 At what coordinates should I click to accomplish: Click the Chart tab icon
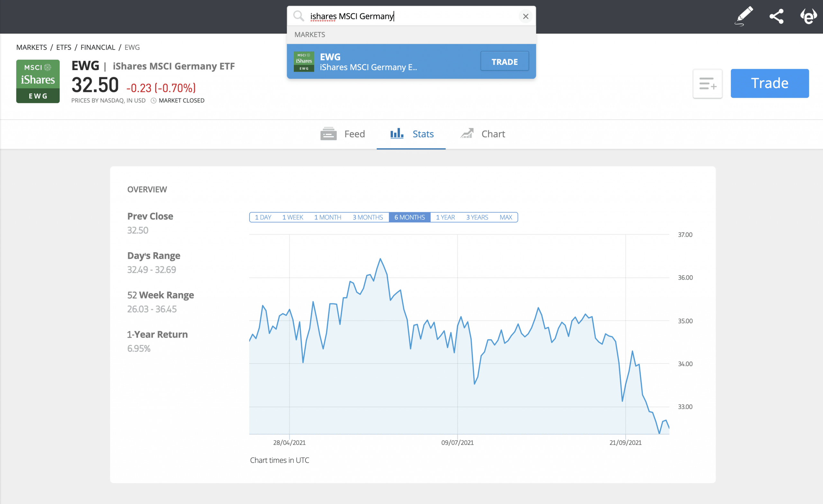click(467, 134)
